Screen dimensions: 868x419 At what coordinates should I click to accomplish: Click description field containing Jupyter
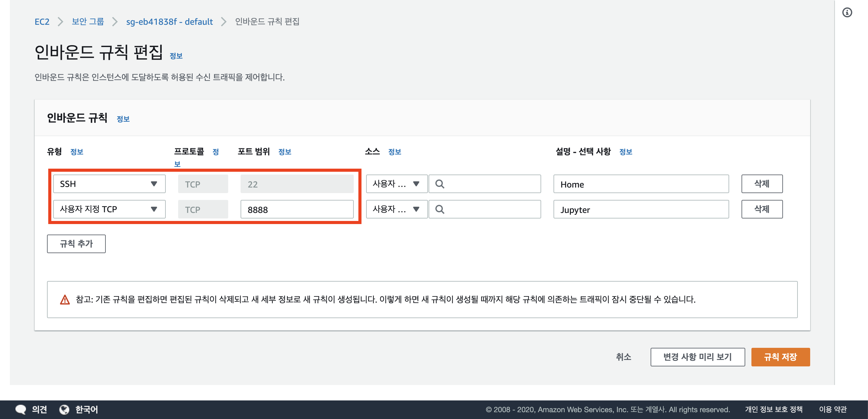click(640, 209)
